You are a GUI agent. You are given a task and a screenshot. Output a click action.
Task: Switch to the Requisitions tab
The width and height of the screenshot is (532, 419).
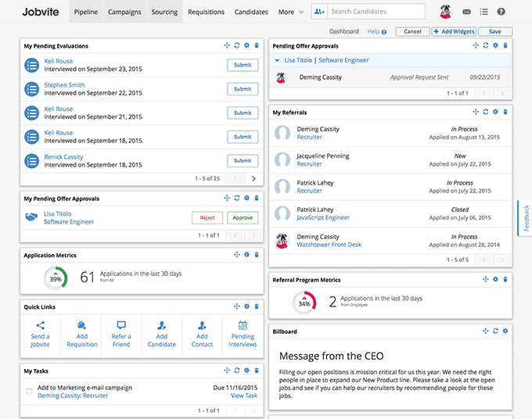(x=206, y=12)
